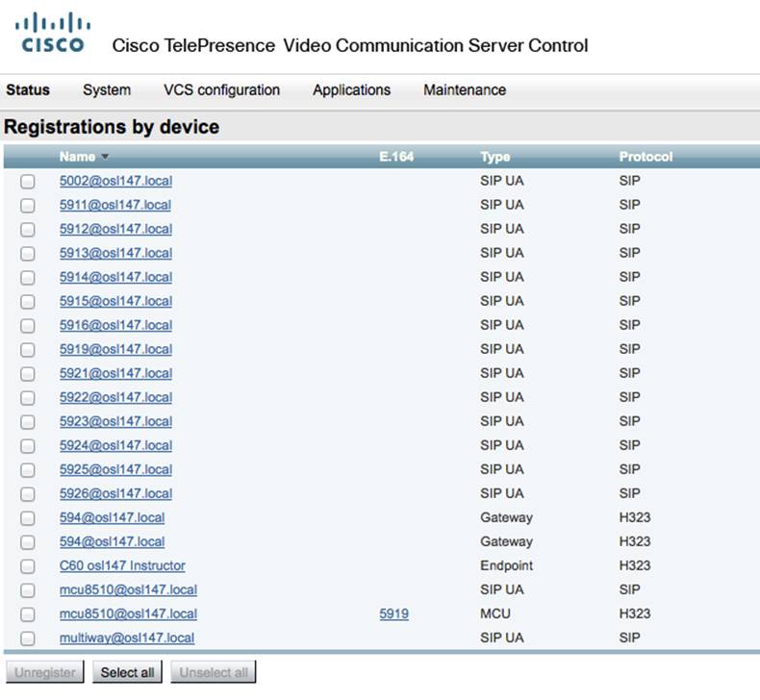Image resolution: width=760 pixels, height=700 pixels.
Task: Open the C60 osl147 Instructor link
Action: 122,565
